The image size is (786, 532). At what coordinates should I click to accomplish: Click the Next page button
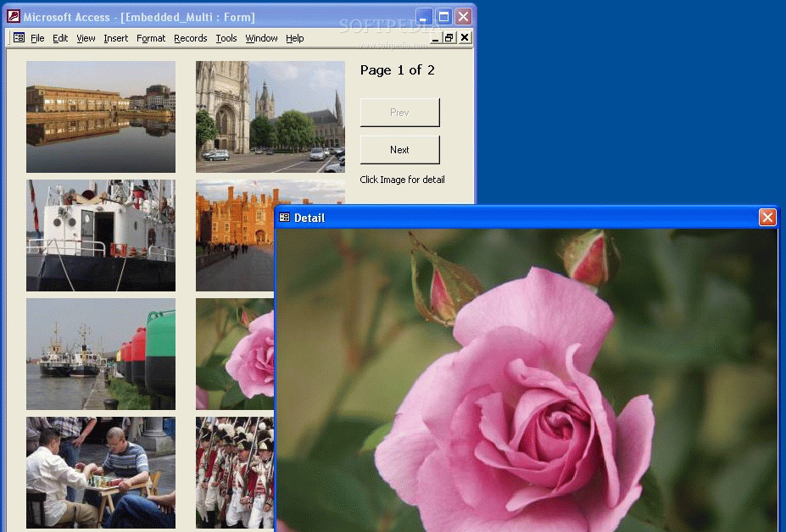pos(399,150)
